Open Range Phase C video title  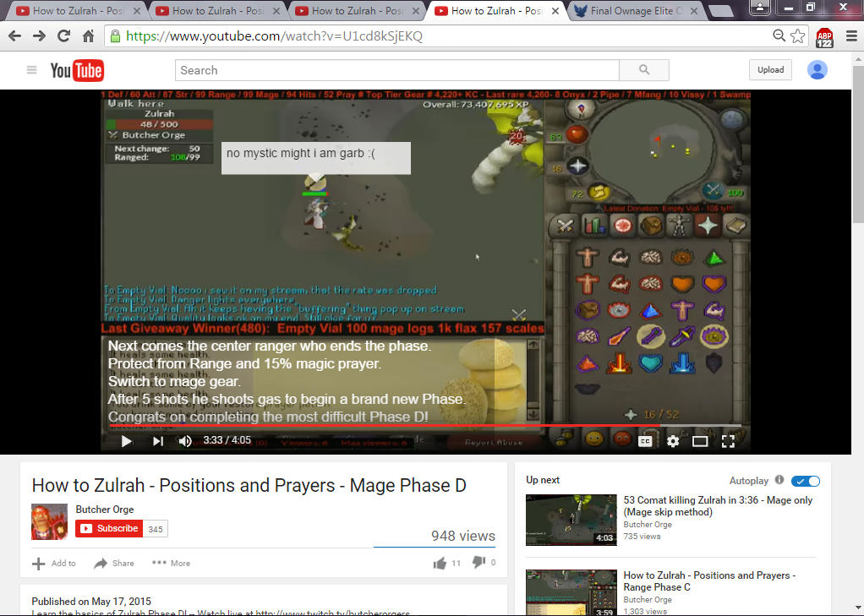(709, 581)
